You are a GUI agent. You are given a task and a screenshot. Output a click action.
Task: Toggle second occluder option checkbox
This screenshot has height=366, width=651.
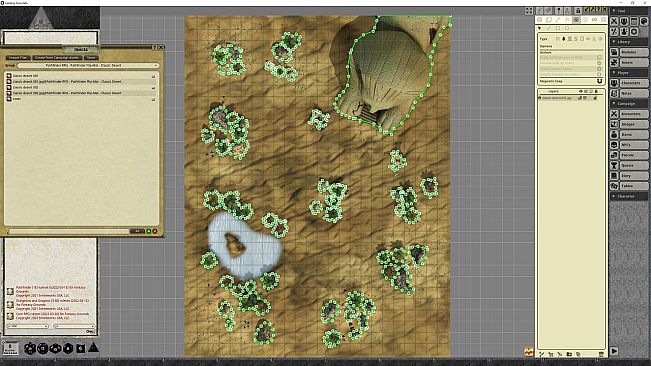click(599, 63)
